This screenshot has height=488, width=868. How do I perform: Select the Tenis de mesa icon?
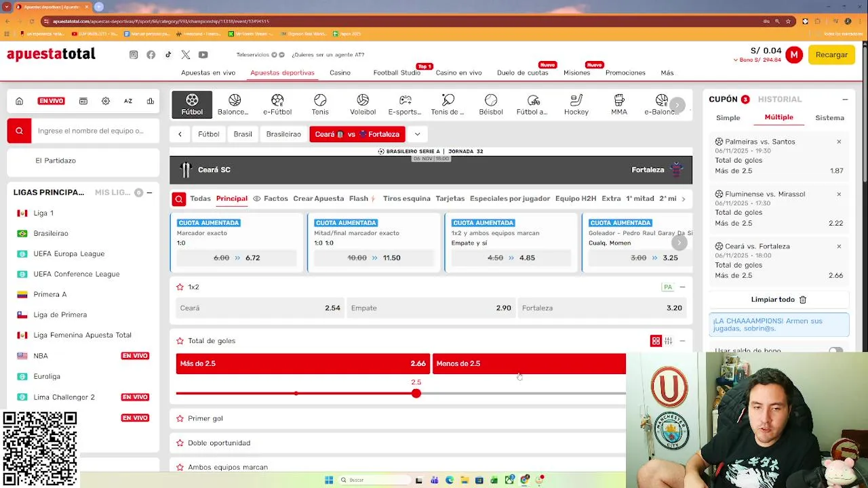(x=448, y=104)
